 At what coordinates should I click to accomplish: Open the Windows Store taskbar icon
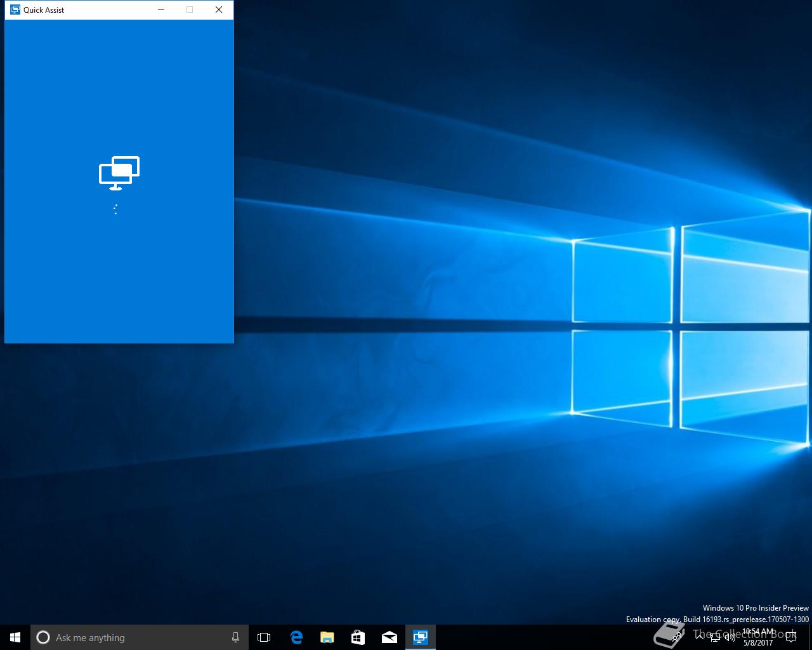coord(358,637)
